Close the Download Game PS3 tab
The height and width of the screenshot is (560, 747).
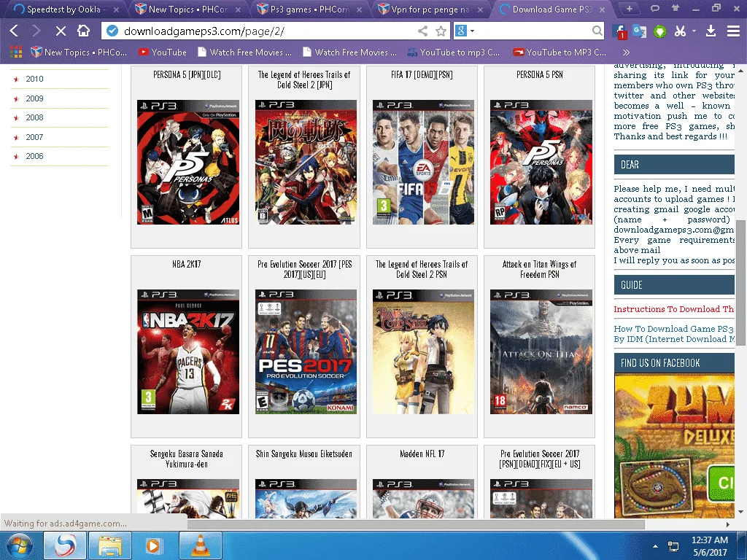tap(603, 9)
